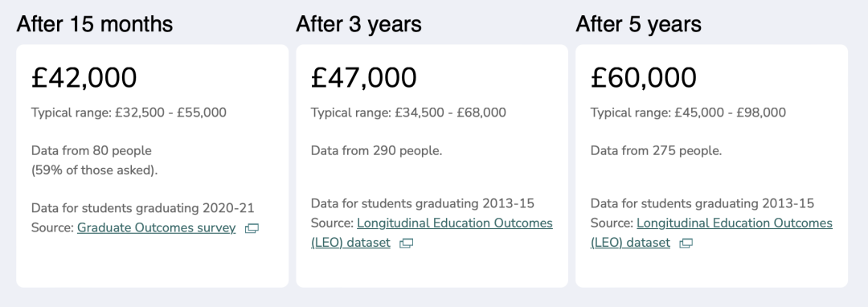Image resolution: width=868 pixels, height=307 pixels.
Task: Open the LEO dataset link under After 5 years
Action: (711, 233)
